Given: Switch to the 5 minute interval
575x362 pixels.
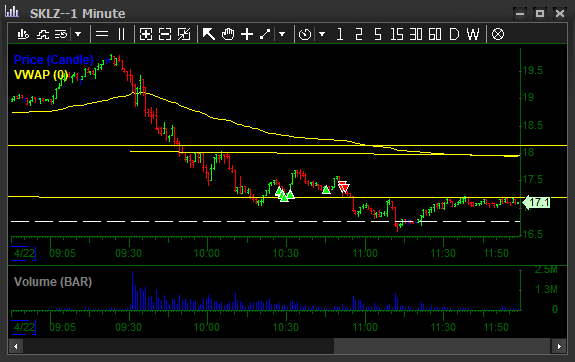Looking at the screenshot, I should (378, 34).
